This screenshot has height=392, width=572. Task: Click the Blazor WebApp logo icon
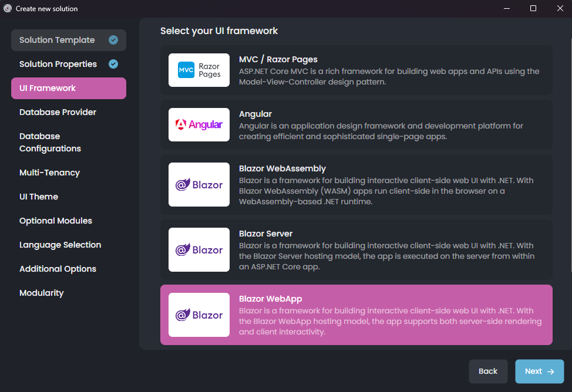[198, 315]
